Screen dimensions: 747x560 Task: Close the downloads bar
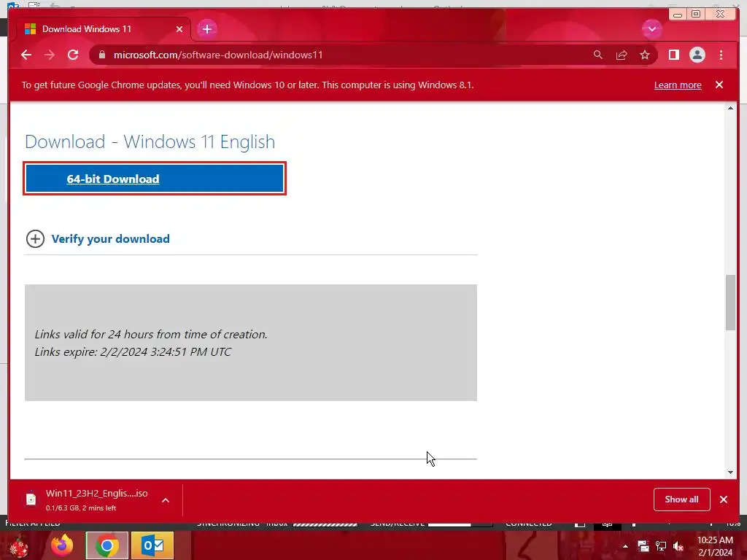coord(724,499)
